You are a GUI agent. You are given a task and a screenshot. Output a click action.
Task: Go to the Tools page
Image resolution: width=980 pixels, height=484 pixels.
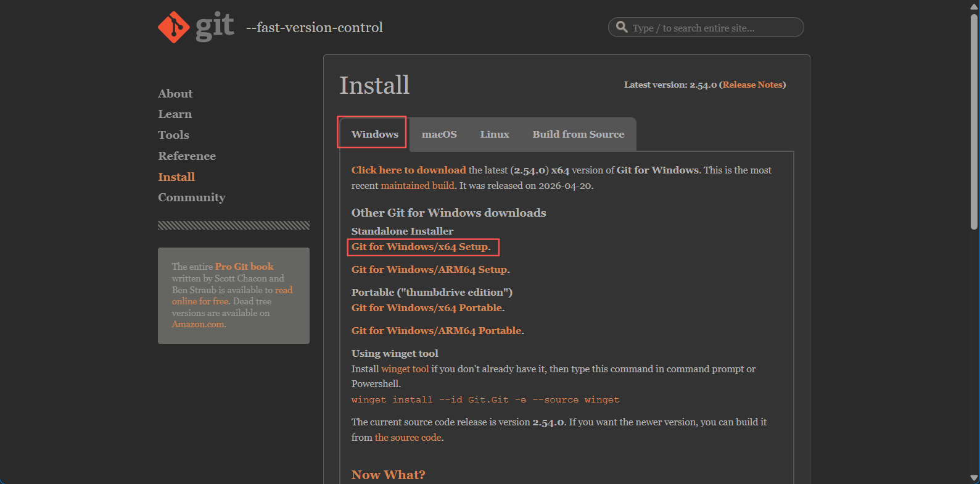coord(173,135)
